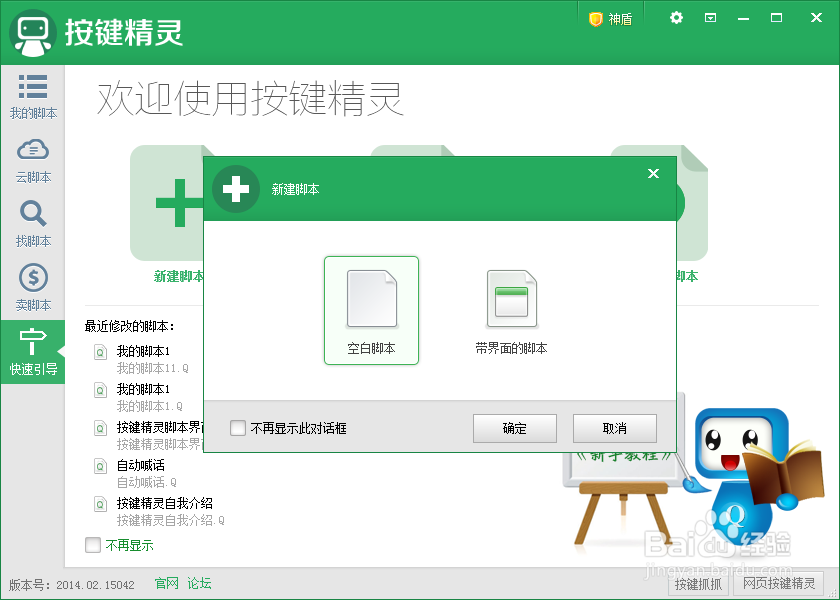The image size is (840, 600).
Task: Cancel with the 取消 button
Action: (614, 428)
